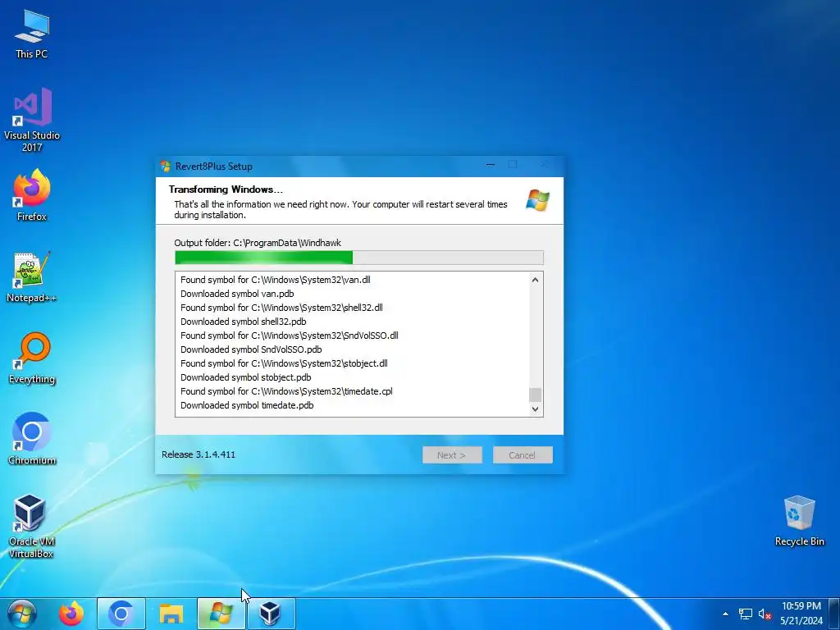The width and height of the screenshot is (840, 630).
Task: Click the network tray icon
Action: 745,614
